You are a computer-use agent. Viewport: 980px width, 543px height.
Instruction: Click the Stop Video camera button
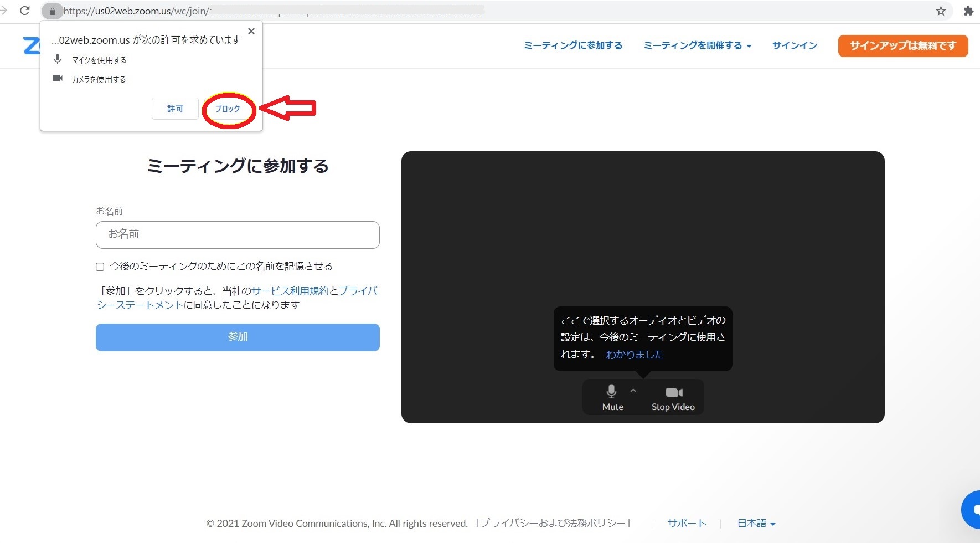tap(673, 398)
